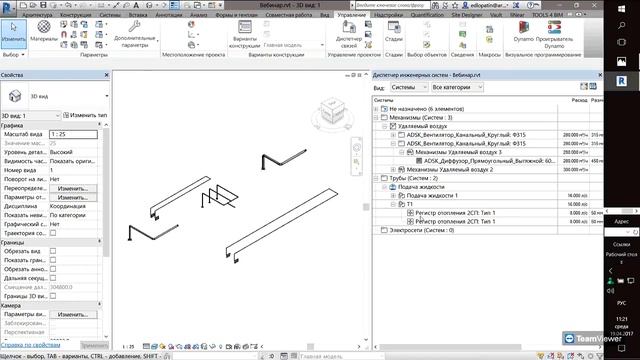Viewport: 640px width, 360px height.
Task: Launch Dynamo from the ribbon
Action: (x=523, y=31)
